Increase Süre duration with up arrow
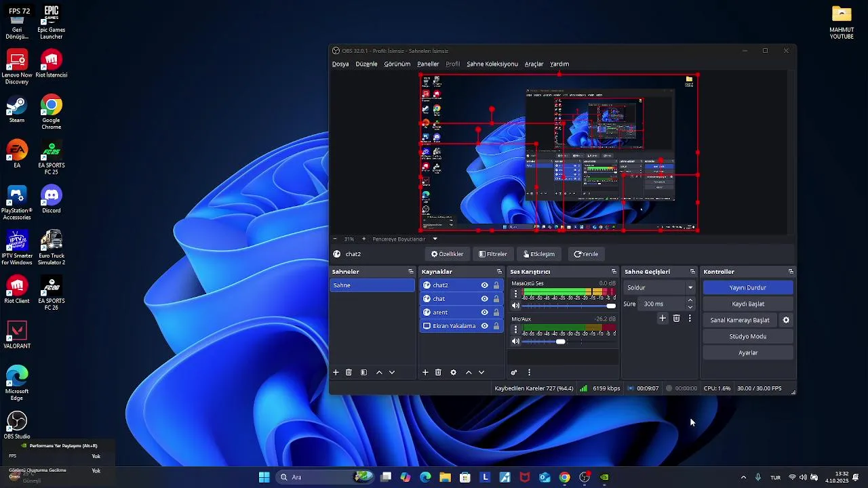 pyautogui.click(x=690, y=300)
